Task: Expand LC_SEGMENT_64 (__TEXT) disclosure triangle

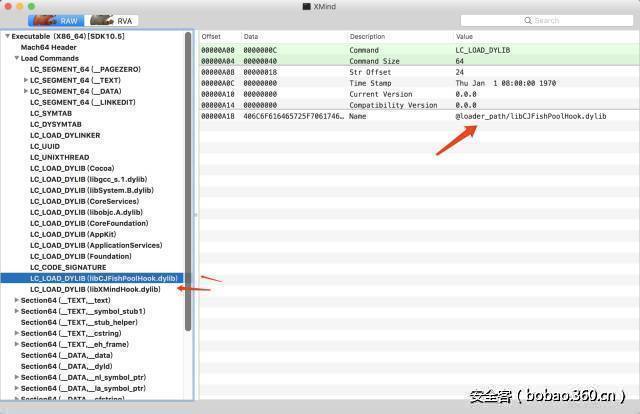Action: click(26, 80)
